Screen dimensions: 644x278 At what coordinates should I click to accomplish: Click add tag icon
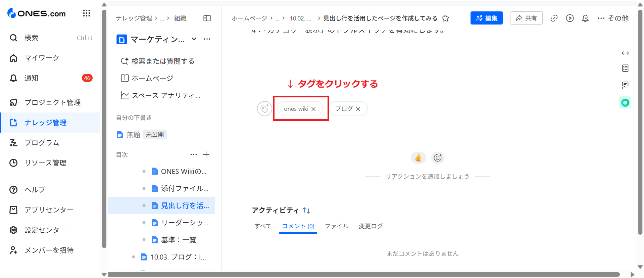(264, 109)
